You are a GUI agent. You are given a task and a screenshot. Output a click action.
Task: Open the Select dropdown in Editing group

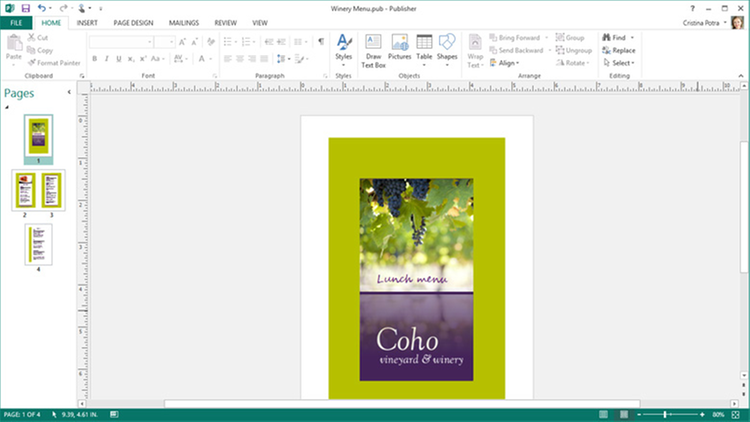tap(619, 63)
